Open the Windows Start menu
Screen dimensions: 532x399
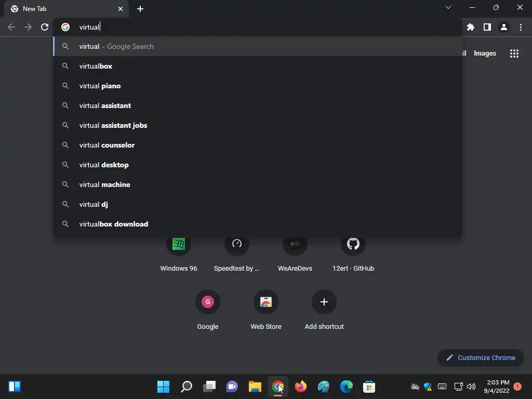pyautogui.click(x=163, y=387)
